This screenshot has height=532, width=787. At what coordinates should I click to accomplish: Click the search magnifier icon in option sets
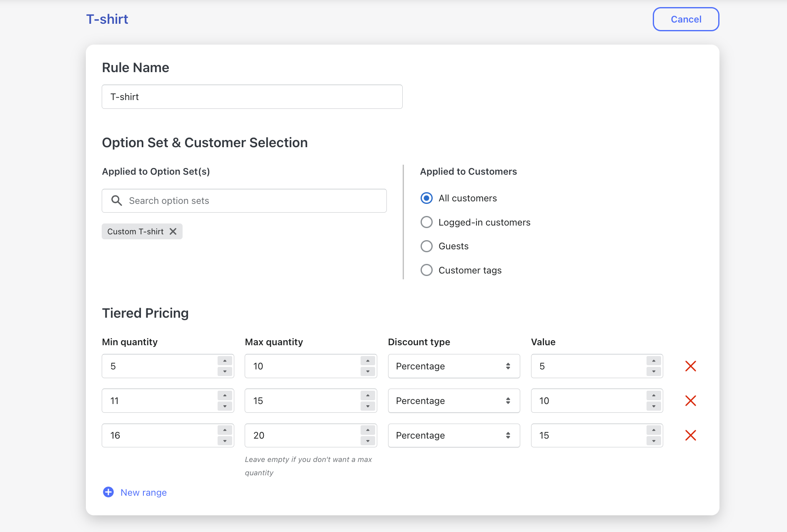[117, 201]
